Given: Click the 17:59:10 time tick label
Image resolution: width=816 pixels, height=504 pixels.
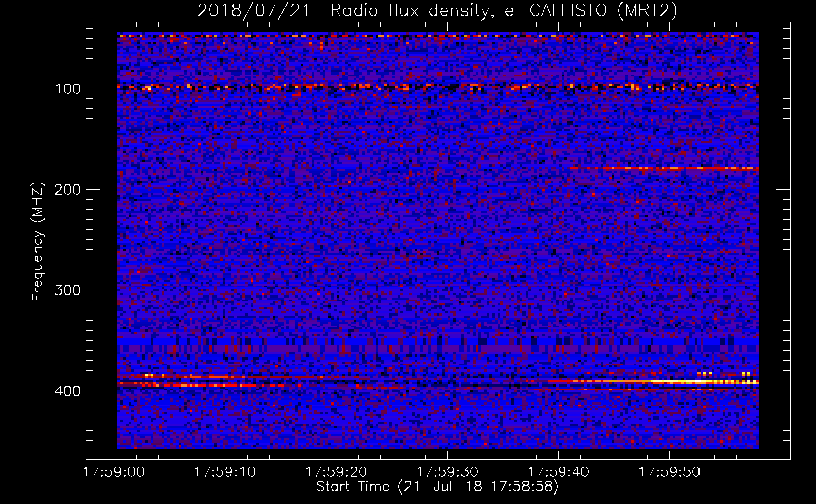Looking at the screenshot, I should click(x=225, y=472).
